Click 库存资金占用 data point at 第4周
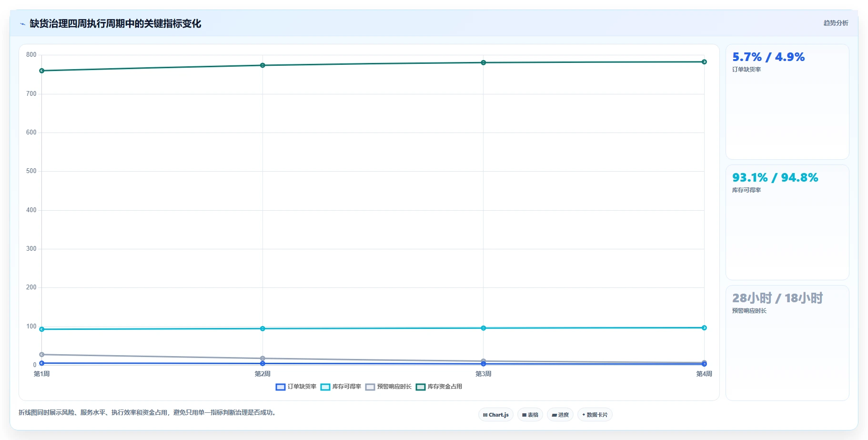This screenshot has height=440, width=868. tap(704, 62)
